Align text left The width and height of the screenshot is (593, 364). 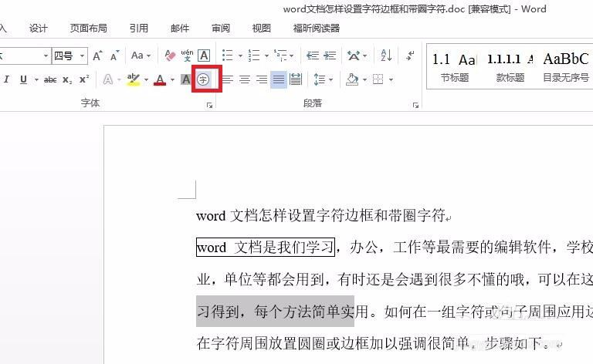click(228, 79)
